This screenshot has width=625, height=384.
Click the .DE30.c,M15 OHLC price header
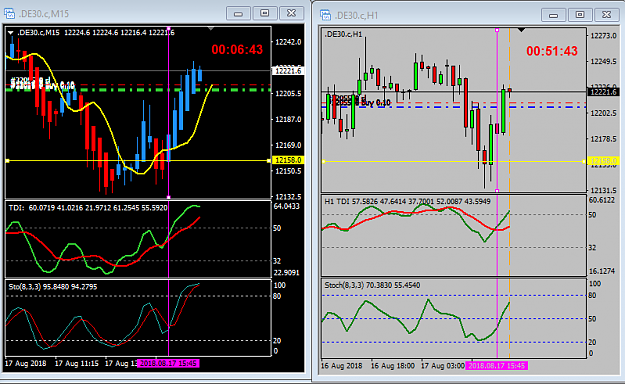96,33
